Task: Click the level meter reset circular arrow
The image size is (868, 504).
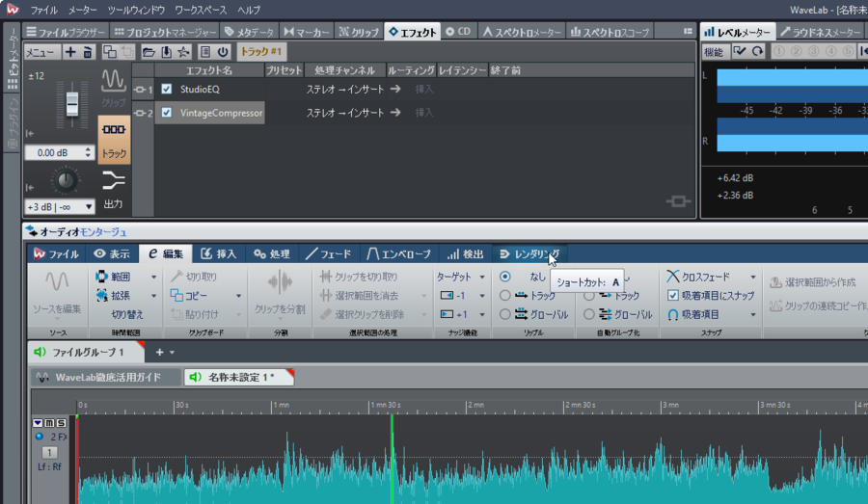Action: coord(757,51)
